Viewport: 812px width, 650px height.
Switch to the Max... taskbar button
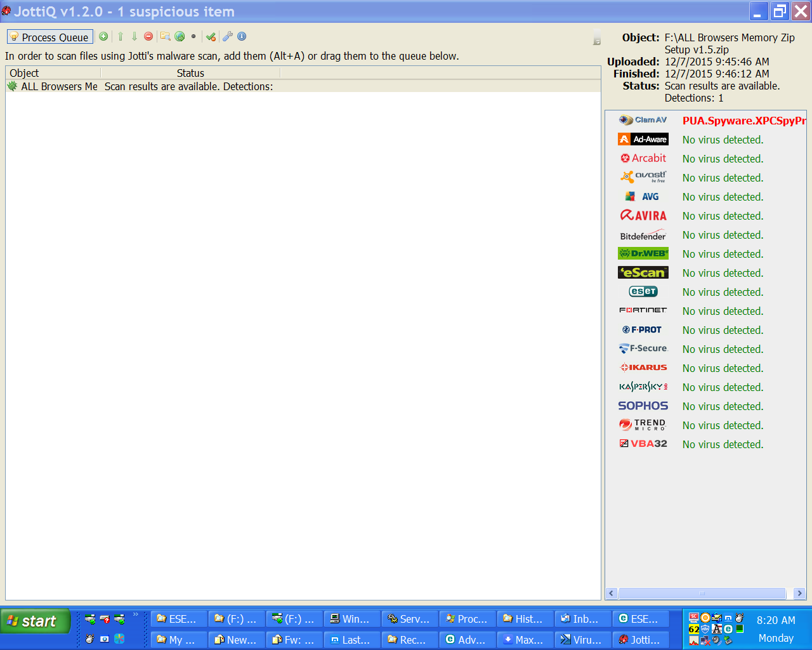point(525,639)
